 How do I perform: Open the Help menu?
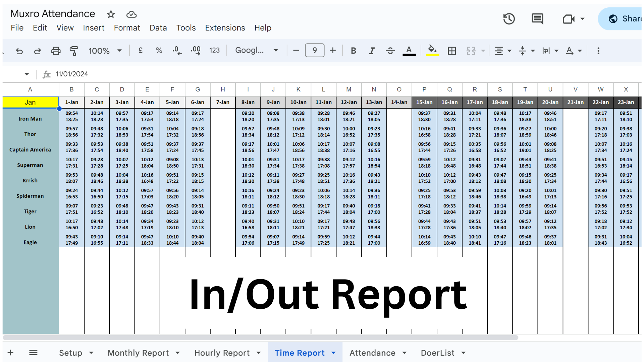point(263,28)
